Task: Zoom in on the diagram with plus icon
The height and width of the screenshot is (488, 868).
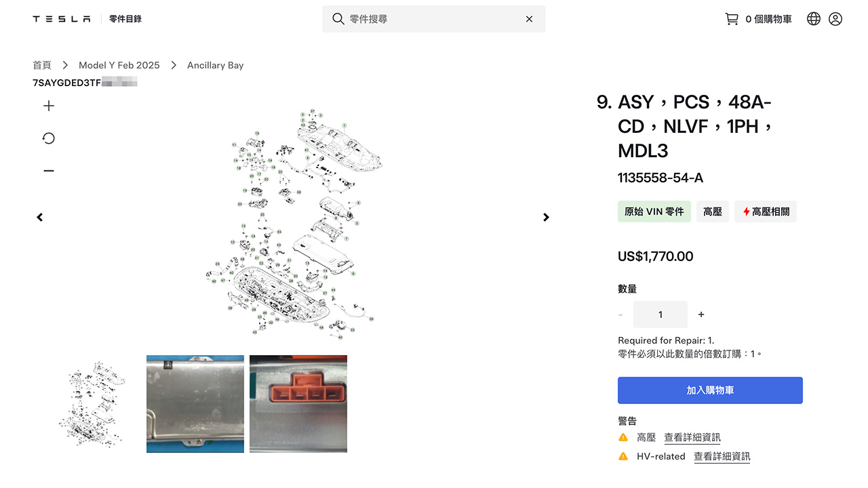Action: pyautogui.click(x=49, y=106)
